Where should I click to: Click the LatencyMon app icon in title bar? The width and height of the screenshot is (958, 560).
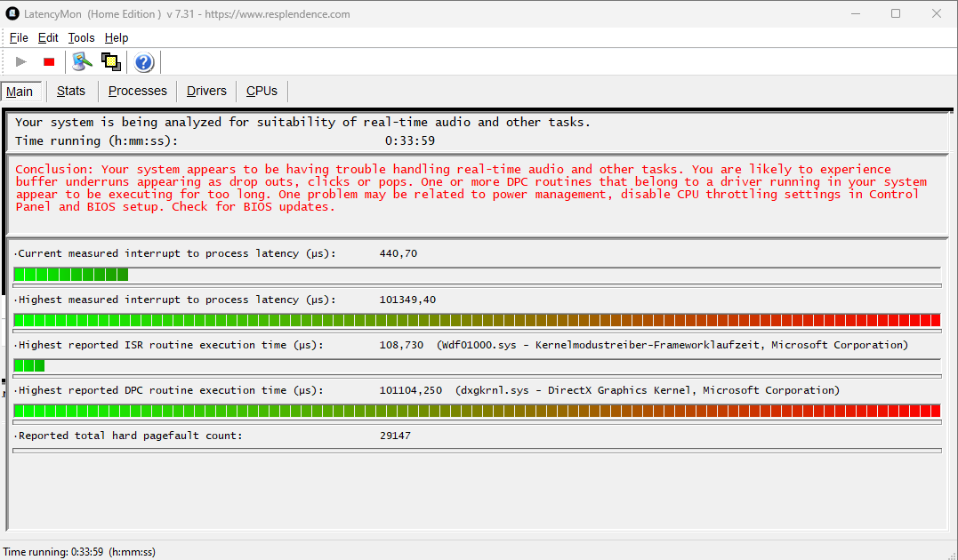click(x=12, y=13)
